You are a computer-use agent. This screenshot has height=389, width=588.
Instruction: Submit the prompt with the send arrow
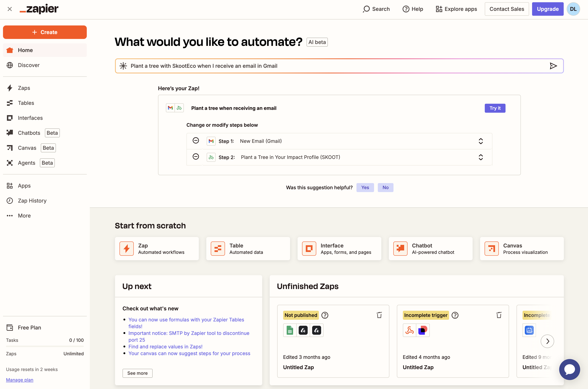[553, 66]
